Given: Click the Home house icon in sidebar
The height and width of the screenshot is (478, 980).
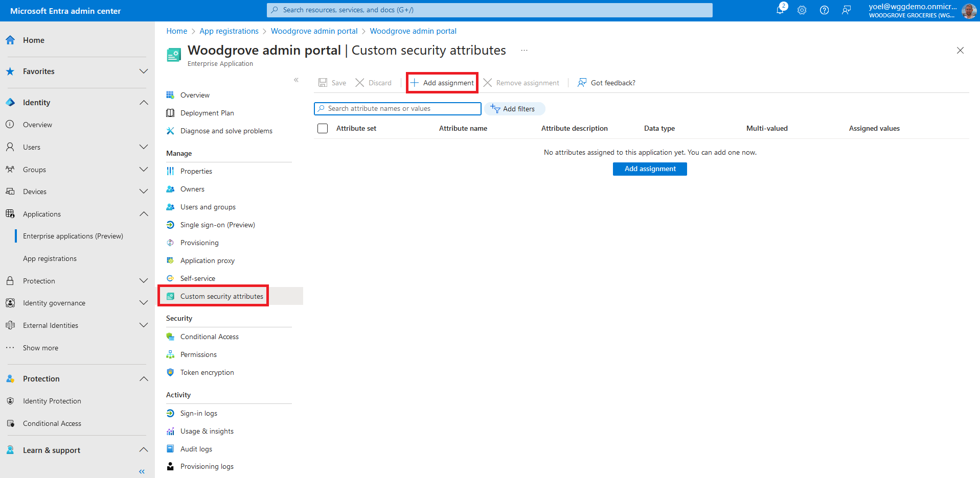Looking at the screenshot, I should coord(10,40).
